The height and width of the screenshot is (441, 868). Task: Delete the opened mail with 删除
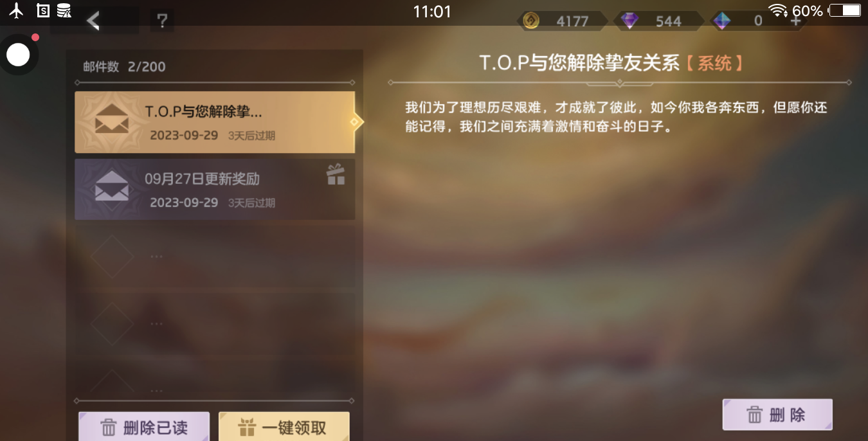click(x=777, y=415)
